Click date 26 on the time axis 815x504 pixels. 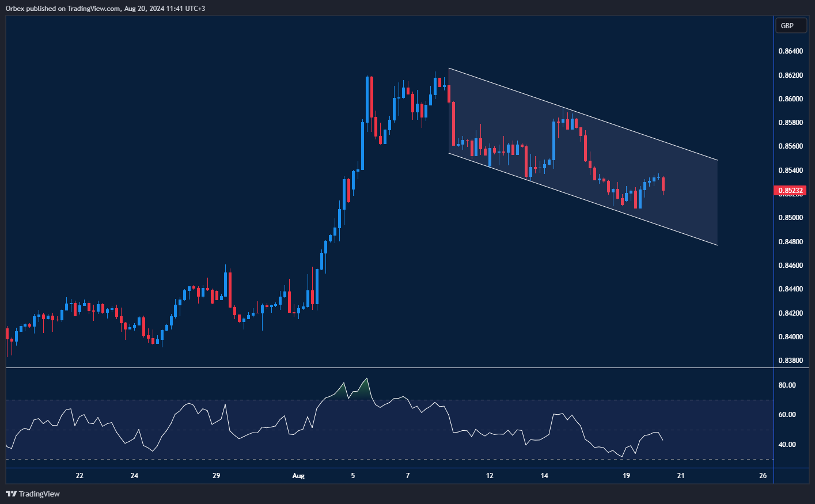tap(763, 476)
